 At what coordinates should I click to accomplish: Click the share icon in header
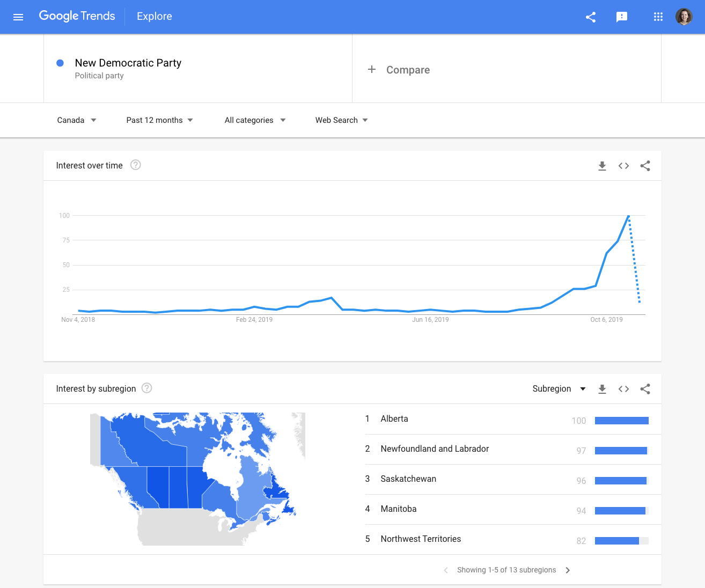(591, 17)
